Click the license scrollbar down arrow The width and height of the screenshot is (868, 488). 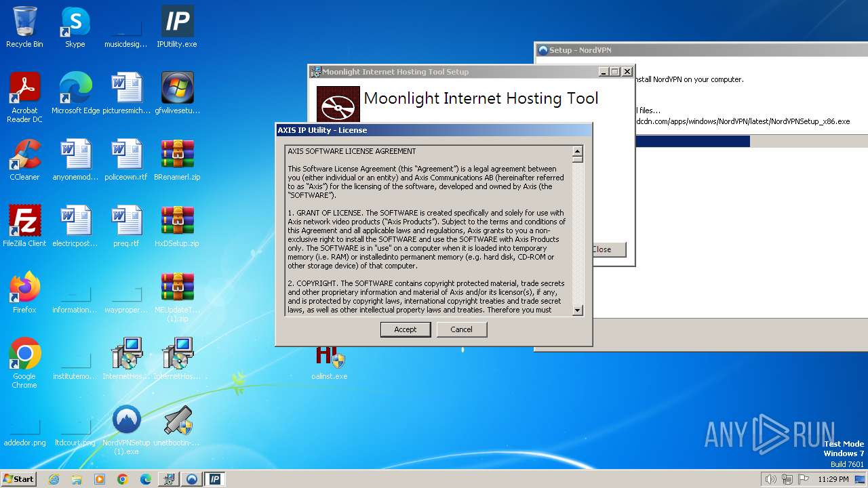578,310
